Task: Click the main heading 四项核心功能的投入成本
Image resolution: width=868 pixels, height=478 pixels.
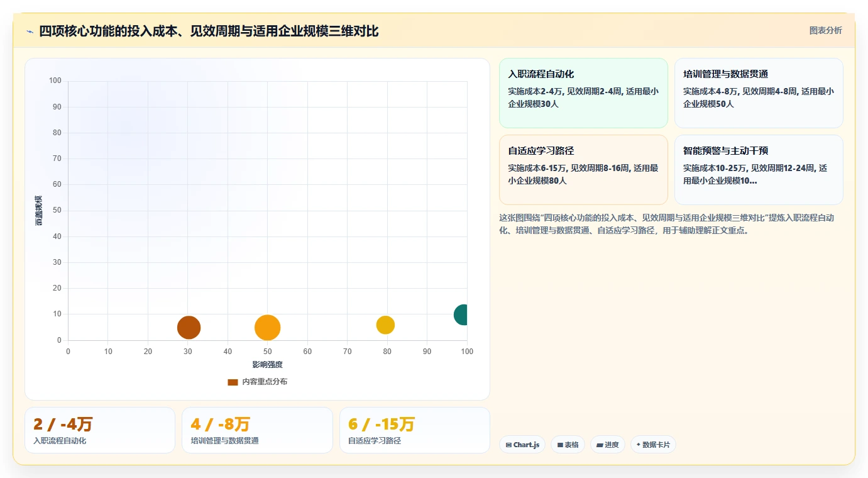Action: click(x=209, y=31)
